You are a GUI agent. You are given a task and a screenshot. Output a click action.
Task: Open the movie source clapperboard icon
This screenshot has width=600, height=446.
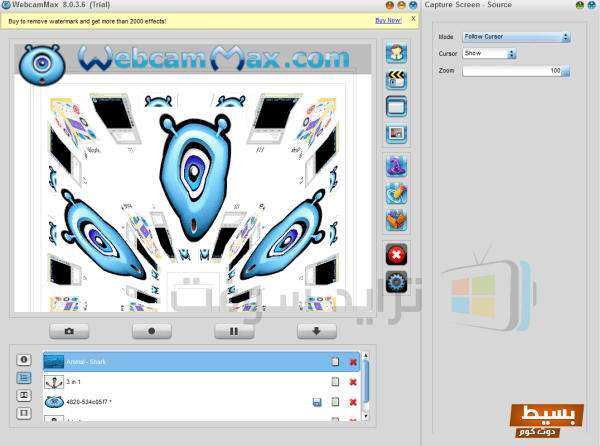(396, 79)
